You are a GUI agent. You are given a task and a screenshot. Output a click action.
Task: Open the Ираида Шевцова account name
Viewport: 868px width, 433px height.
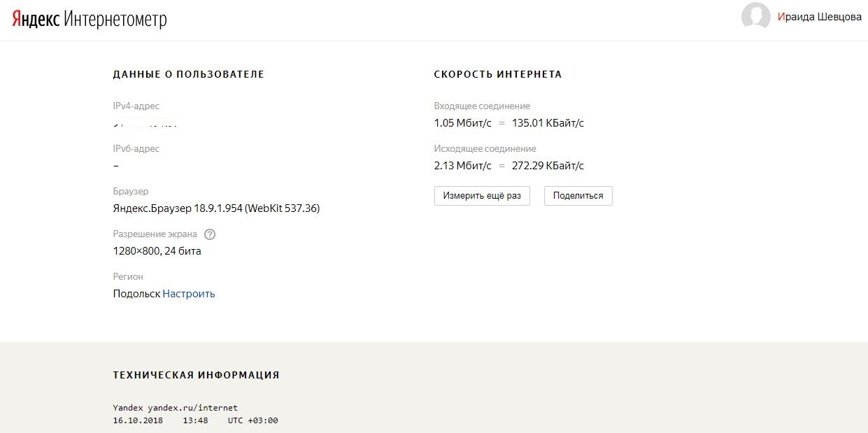pyautogui.click(x=819, y=17)
